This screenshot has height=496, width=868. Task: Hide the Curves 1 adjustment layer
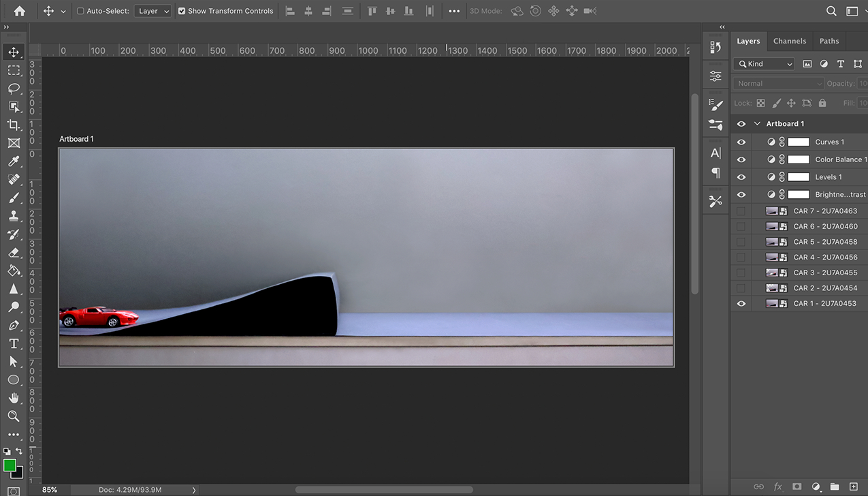pos(741,142)
